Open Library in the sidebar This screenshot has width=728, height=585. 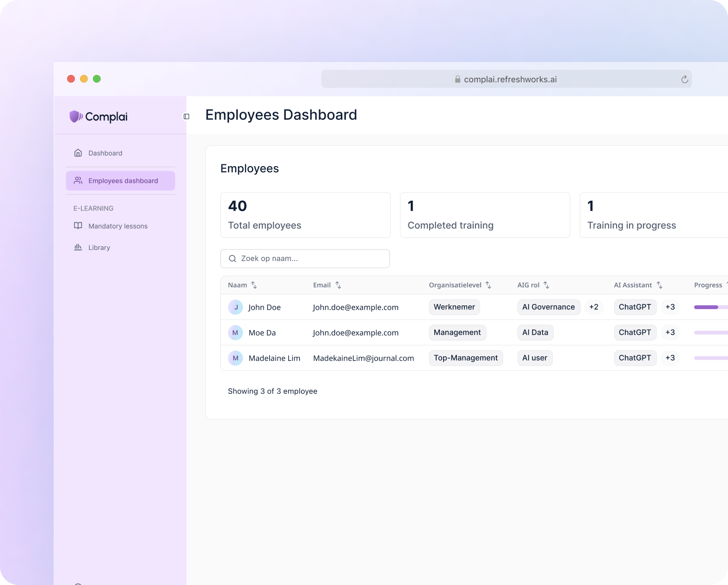coord(120,247)
